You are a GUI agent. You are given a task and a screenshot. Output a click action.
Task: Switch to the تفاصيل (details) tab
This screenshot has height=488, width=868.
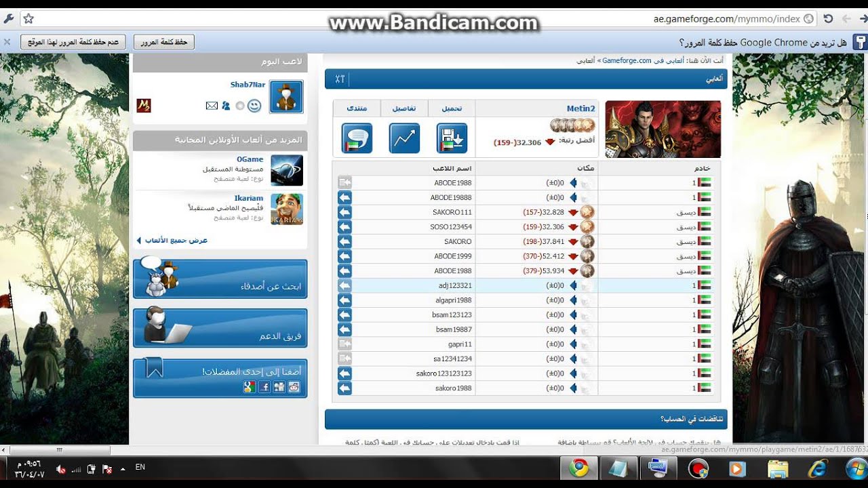404,108
